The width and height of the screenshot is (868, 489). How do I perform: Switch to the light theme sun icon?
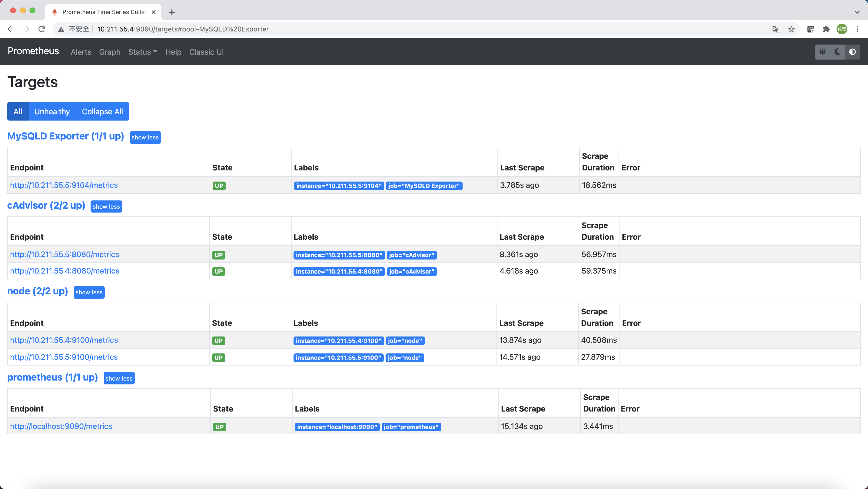point(822,52)
